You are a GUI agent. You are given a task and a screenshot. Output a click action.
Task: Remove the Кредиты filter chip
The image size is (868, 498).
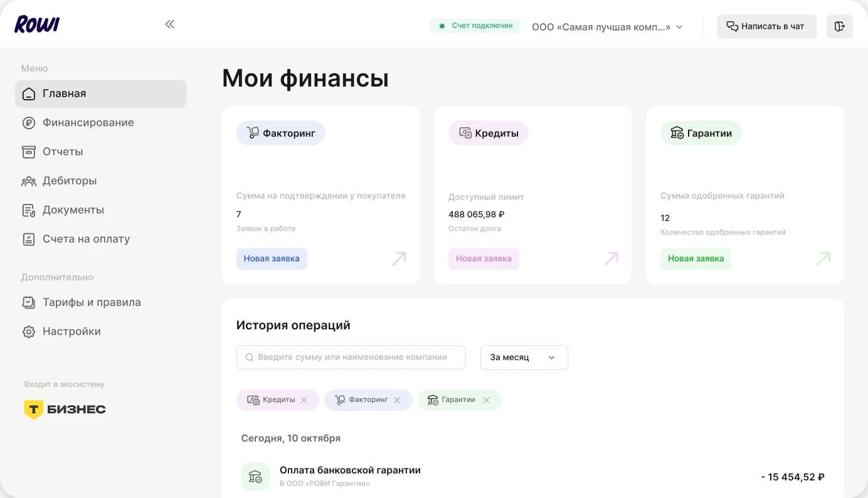point(304,400)
